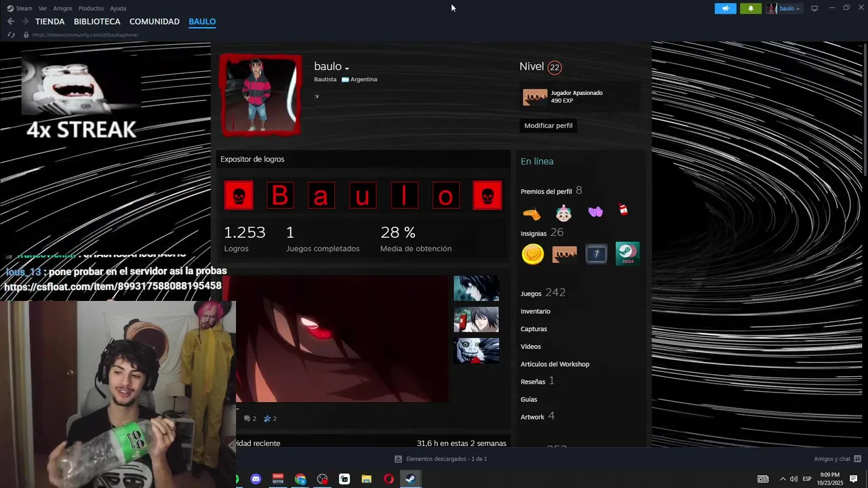Viewport: 868px width, 488px height.
Task: Go back with the back arrow
Action: click(11, 22)
